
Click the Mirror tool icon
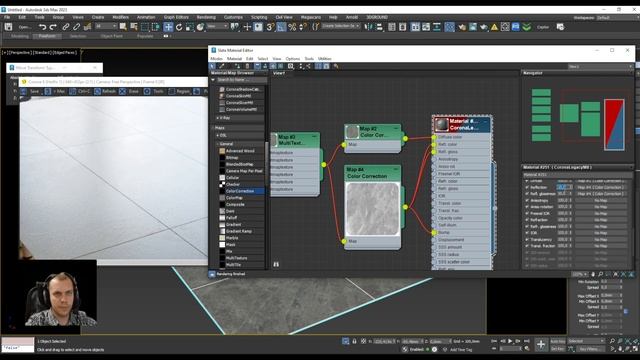coord(369,27)
